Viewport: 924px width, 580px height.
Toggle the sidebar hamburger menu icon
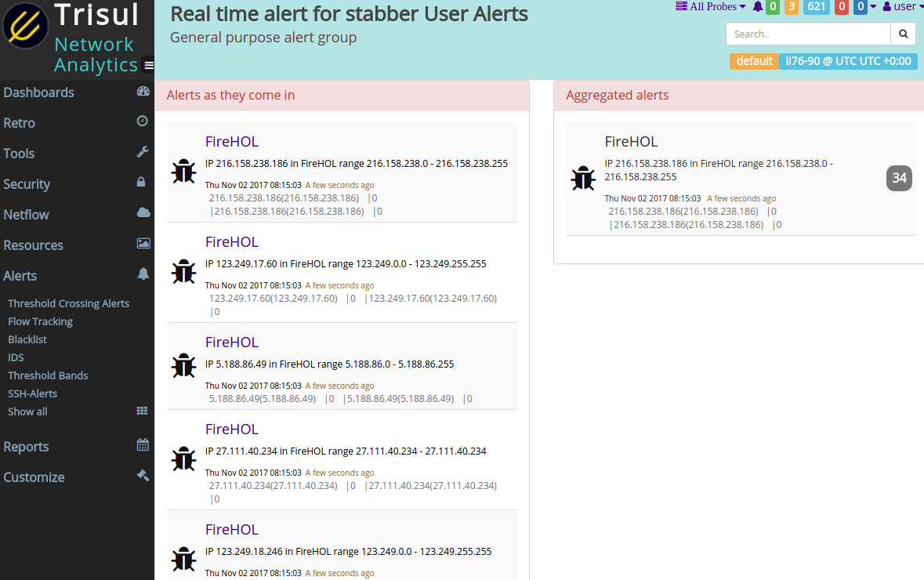tap(149, 65)
